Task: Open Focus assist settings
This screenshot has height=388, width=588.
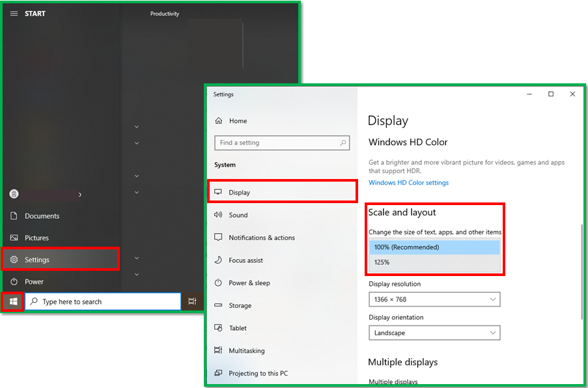Action: pos(282,260)
